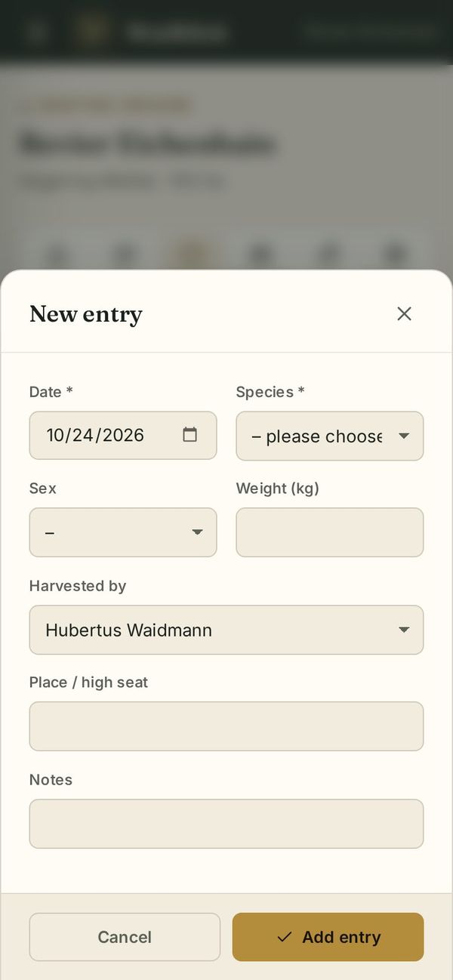
Task: Focus the Weight (kg) input field
Action: (x=330, y=532)
